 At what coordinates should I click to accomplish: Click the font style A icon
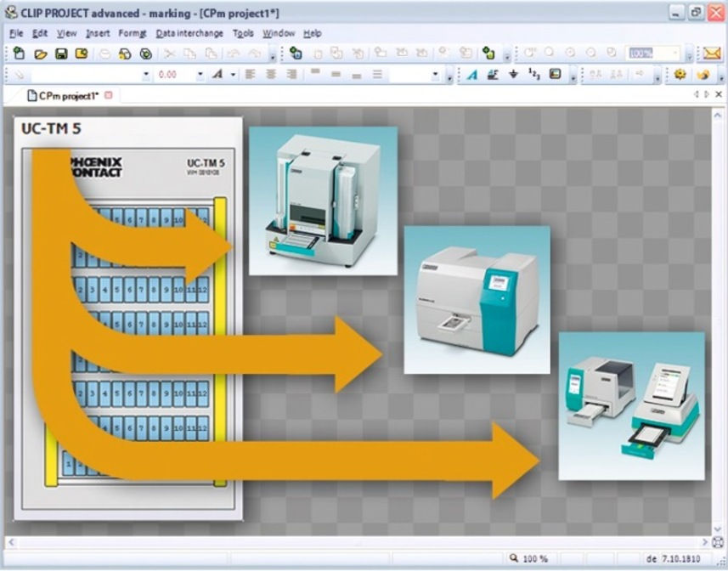pyautogui.click(x=217, y=74)
